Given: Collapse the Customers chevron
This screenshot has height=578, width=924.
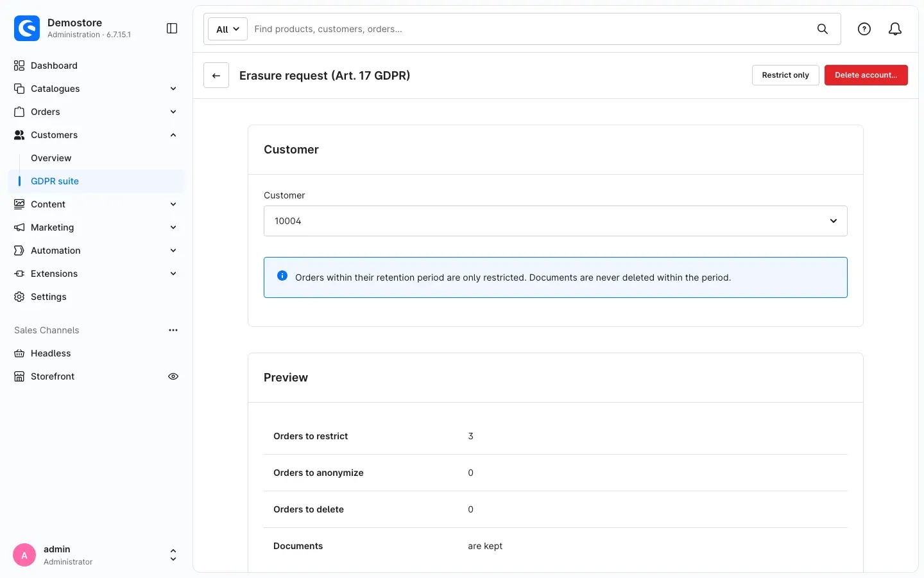Looking at the screenshot, I should click(173, 135).
